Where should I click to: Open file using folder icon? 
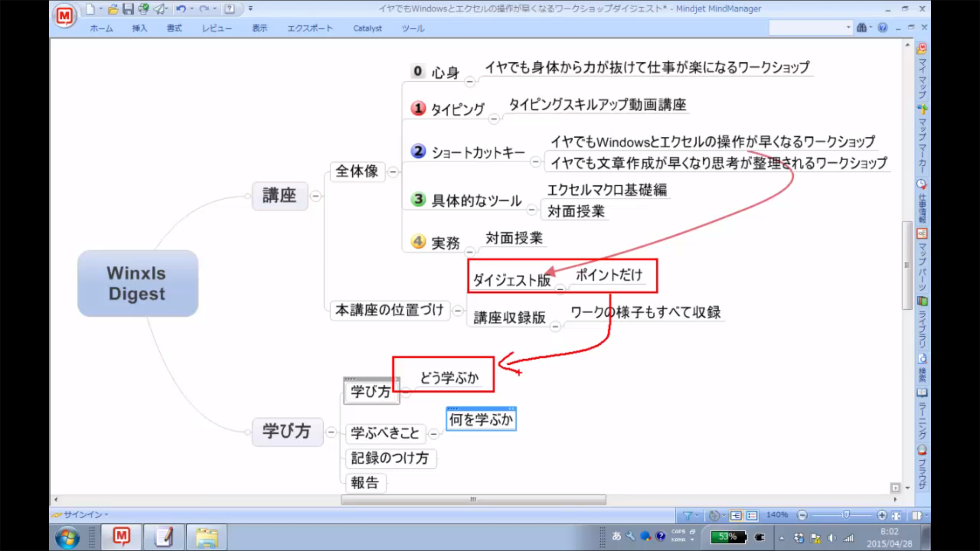point(113,9)
